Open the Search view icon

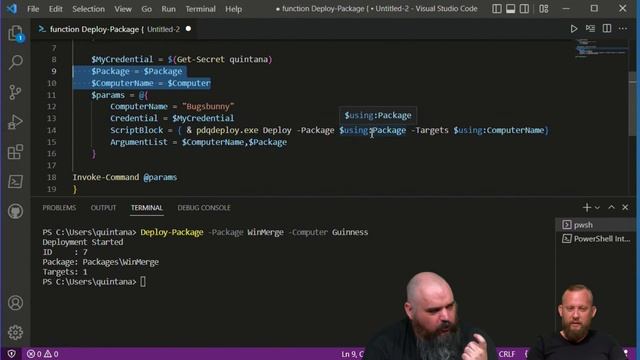click(16, 62)
